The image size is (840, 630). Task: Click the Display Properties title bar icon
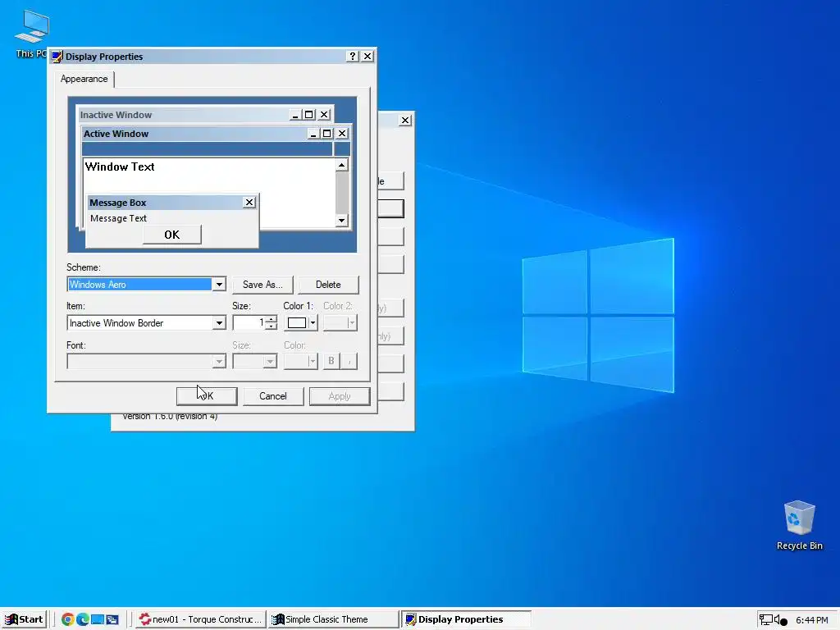tap(57, 57)
